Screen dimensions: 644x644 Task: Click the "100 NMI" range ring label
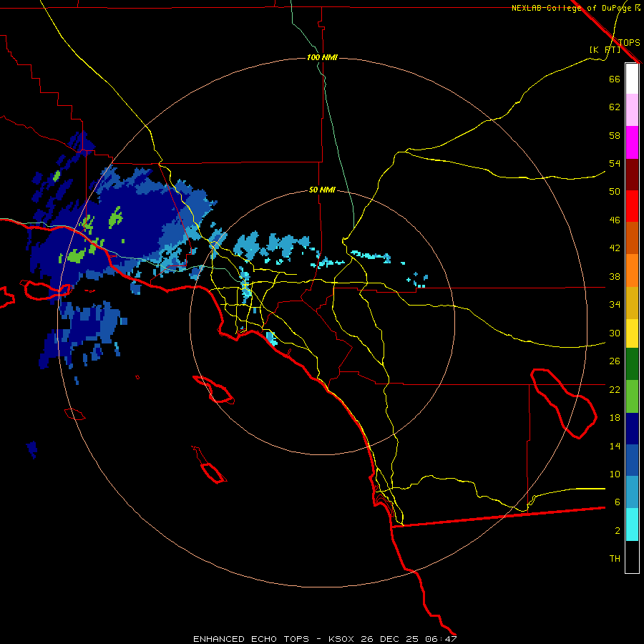click(x=322, y=57)
